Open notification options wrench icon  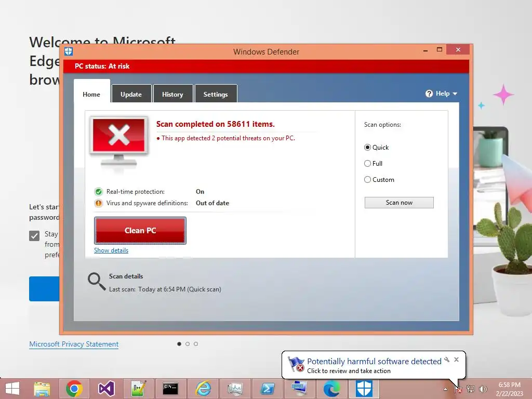click(446, 360)
